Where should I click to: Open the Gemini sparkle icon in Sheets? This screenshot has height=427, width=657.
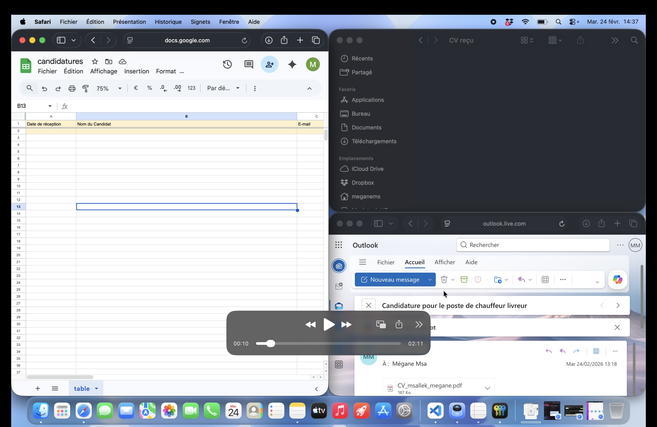coord(292,64)
